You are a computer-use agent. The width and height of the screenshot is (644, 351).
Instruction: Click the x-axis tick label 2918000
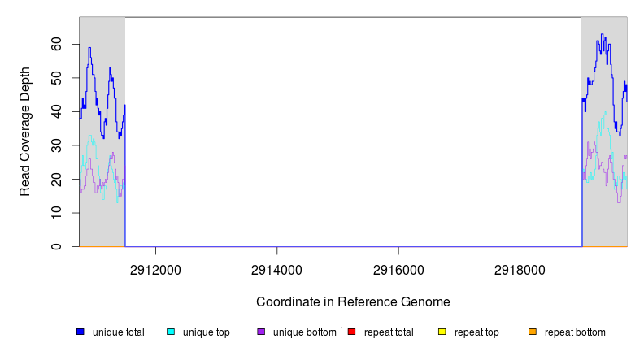pos(520,269)
